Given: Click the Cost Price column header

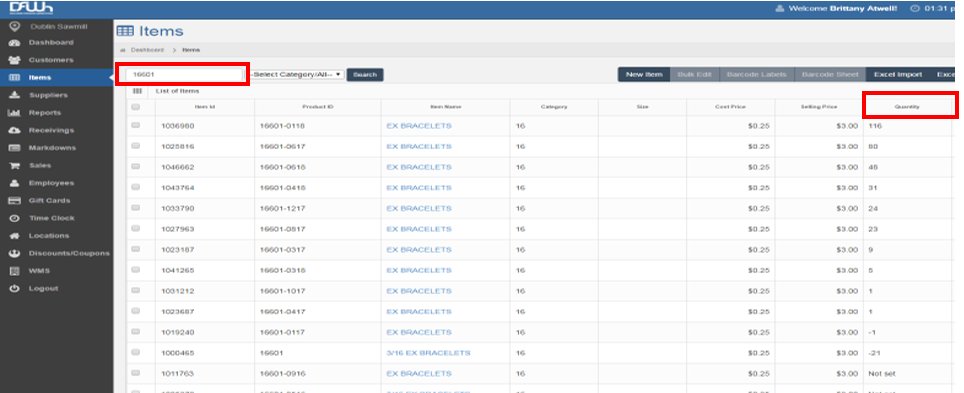Looking at the screenshot, I should click(x=730, y=107).
